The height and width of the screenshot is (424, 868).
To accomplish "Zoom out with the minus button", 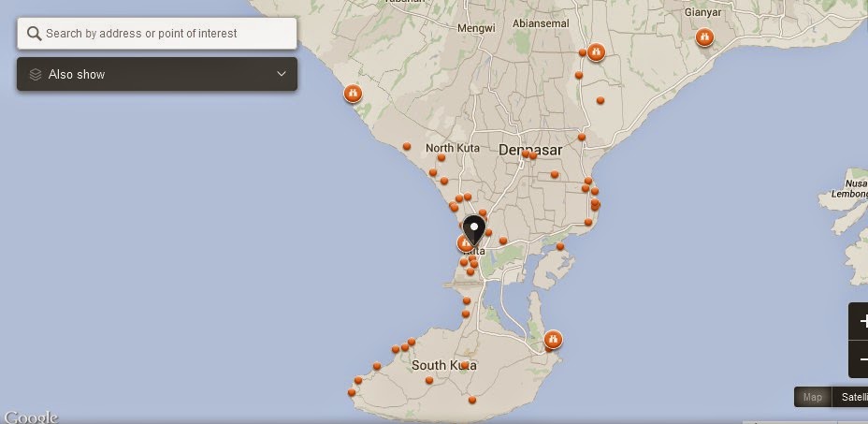I will 861,359.
